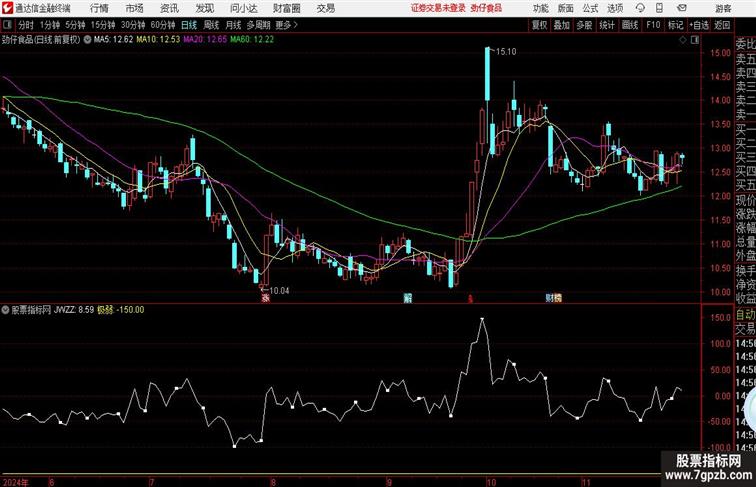This screenshot has width=756, height=487.
Task: Click the 标记 mark button
Action: [676, 25]
